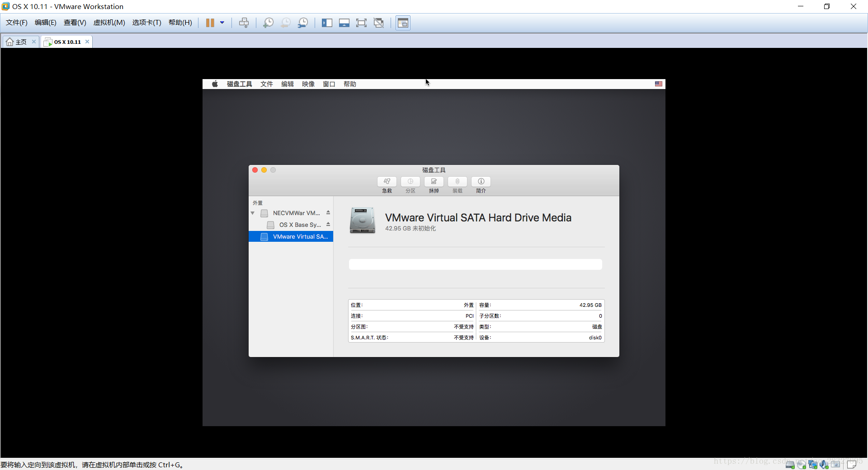
Task: Click the hard disk status bar icon
Action: click(790, 465)
